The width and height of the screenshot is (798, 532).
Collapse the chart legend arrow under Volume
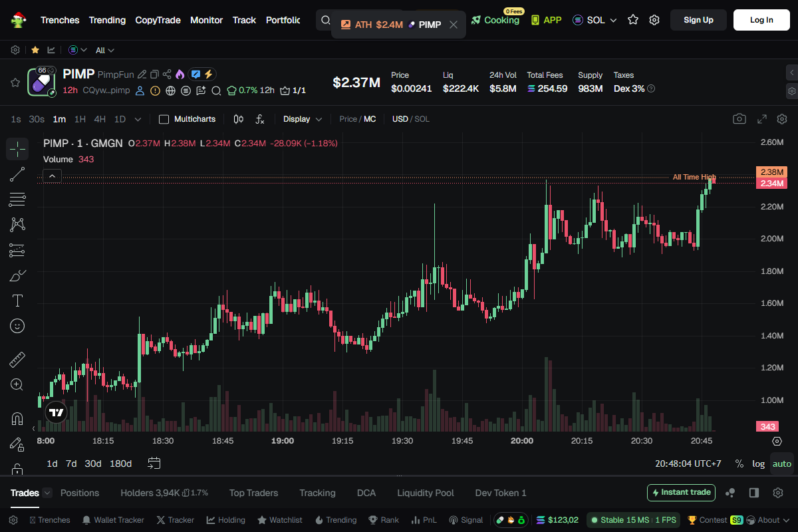[53, 176]
